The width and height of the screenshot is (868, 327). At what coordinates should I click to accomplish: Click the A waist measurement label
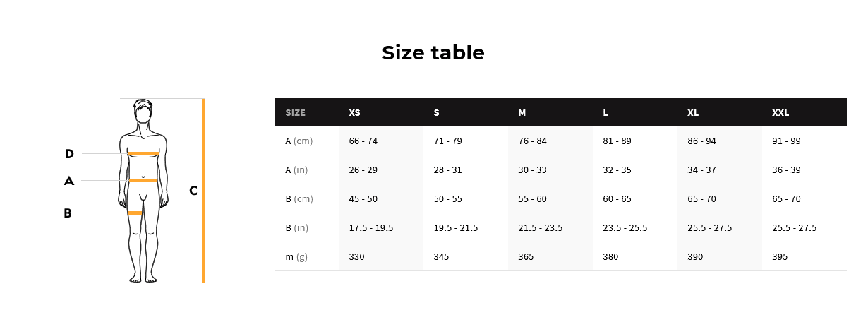(68, 181)
